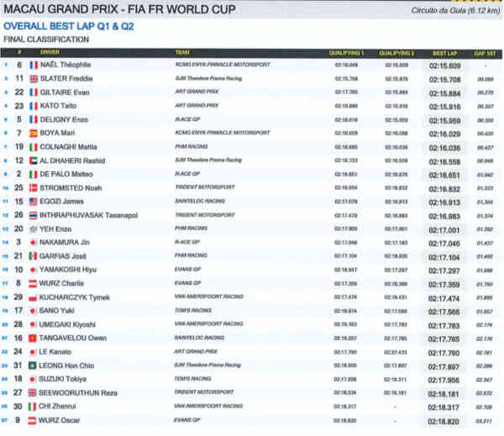This screenshot has height=436, width=504.
Task: Click the Macau flag next to LEONG Hon Chio
Action: click(x=34, y=365)
